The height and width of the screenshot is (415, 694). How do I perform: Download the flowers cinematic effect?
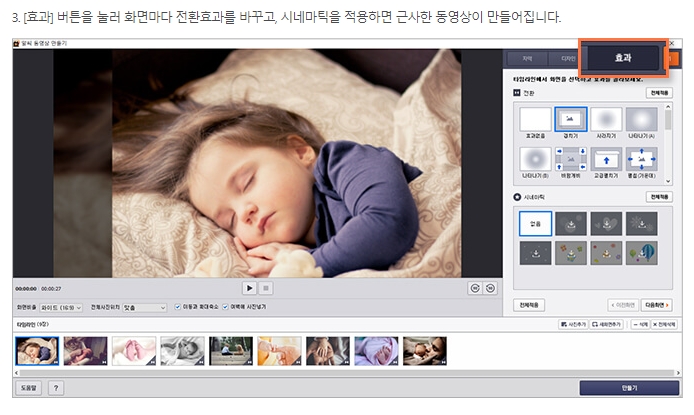point(571,253)
